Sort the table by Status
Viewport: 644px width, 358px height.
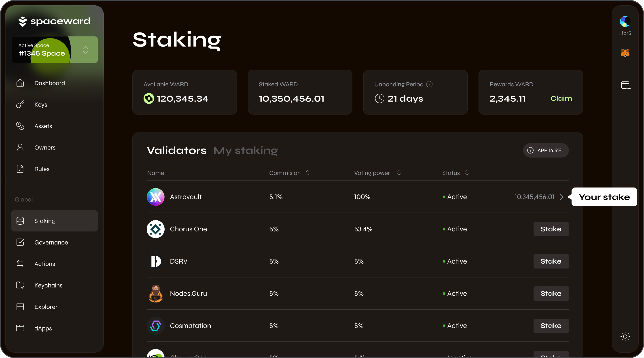[466, 173]
